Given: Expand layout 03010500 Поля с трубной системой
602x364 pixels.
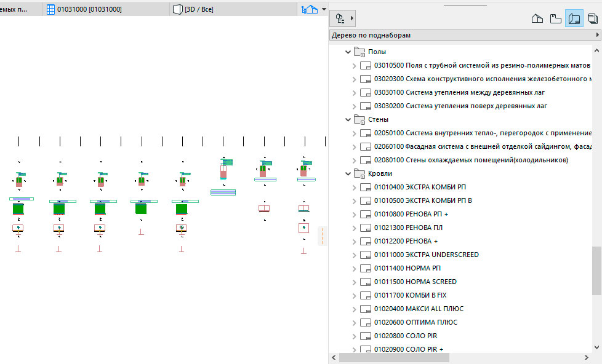Looking at the screenshot, I should coord(355,66).
